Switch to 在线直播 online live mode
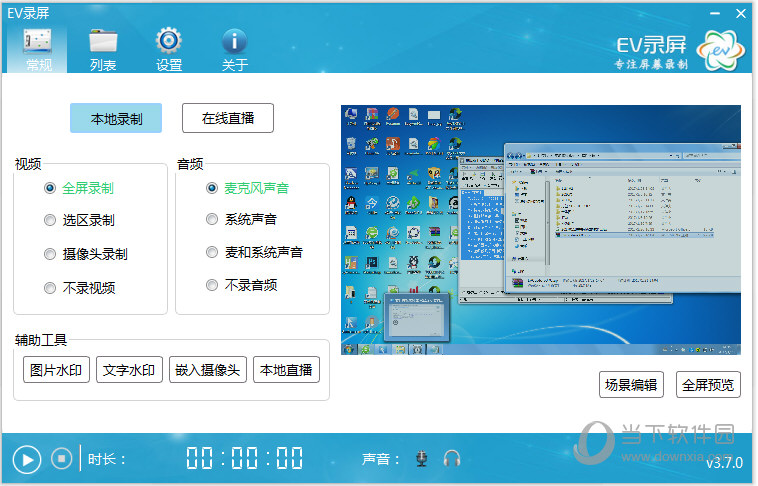This screenshot has height=486, width=758. pyautogui.click(x=228, y=118)
